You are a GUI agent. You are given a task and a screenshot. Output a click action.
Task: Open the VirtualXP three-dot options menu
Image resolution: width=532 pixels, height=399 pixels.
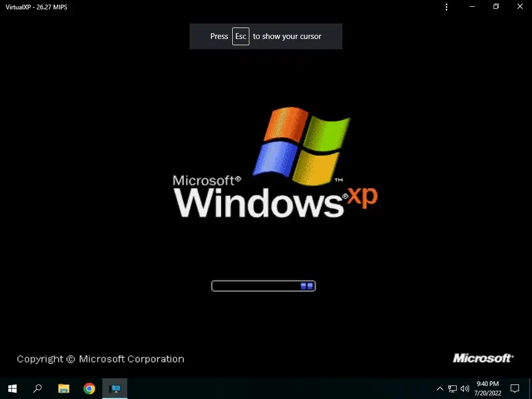[446, 7]
